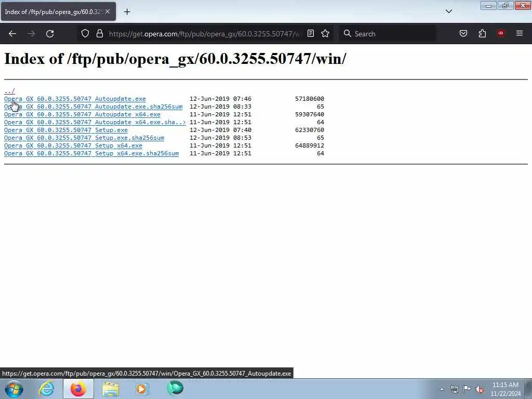Show hidden system tray icons

tap(442, 389)
